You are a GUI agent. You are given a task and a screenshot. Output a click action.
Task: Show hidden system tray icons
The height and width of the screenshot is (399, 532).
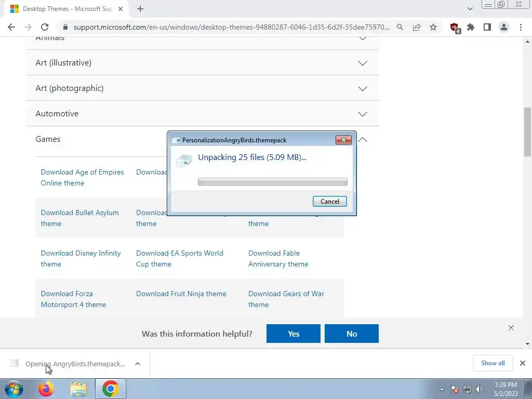pyautogui.click(x=442, y=389)
